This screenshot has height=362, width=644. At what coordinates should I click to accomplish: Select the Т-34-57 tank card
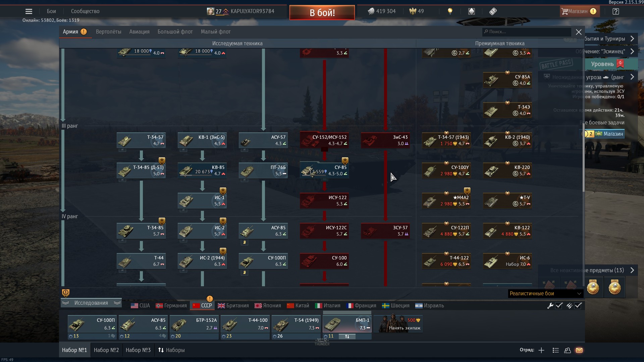click(141, 140)
